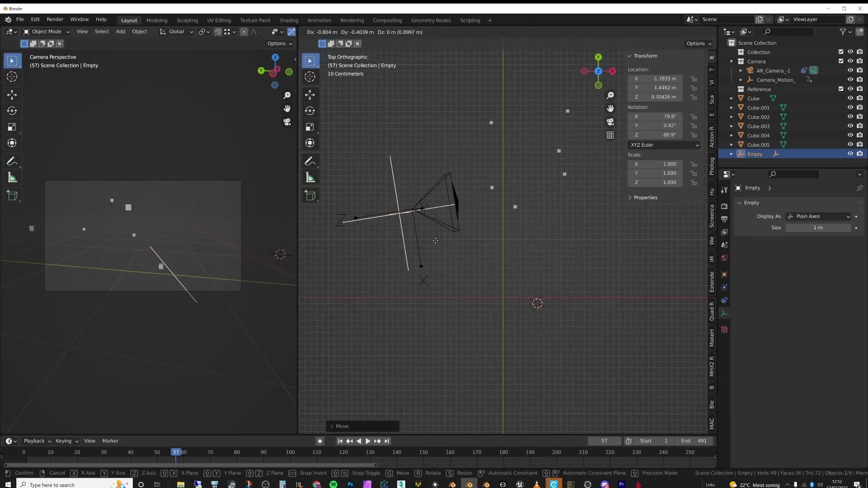
Task: Switch to the Geometry Nodes workspace tab
Action: pyautogui.click(x=431, y=20)
